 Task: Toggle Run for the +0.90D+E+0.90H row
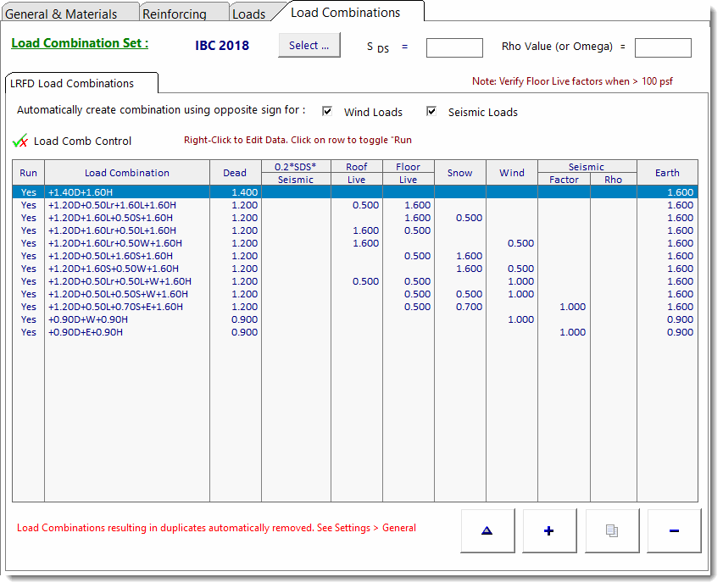pos(29,332)
